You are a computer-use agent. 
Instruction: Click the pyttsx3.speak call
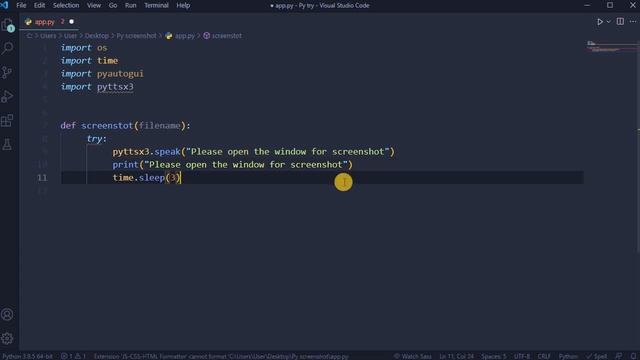pyautogui.click(x=253, y=152)
